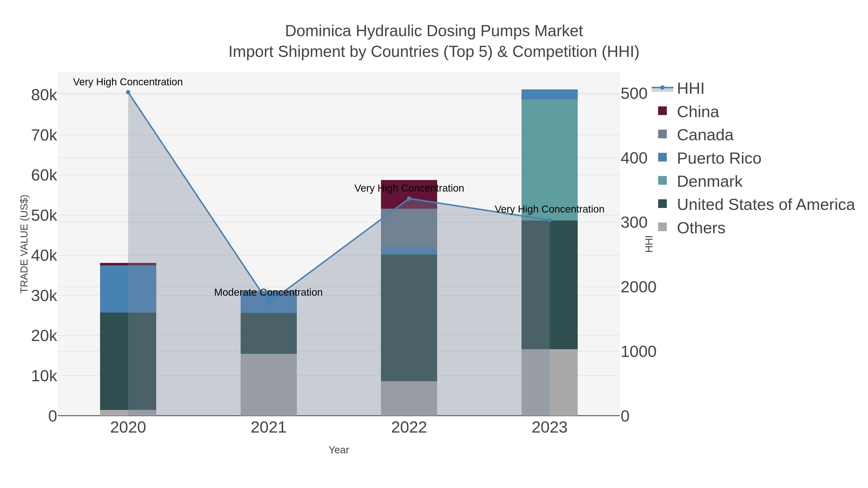Viewport: 868px width, 488px height.
Task: Click the 40k tick on trade value axis
Action: 44,256
